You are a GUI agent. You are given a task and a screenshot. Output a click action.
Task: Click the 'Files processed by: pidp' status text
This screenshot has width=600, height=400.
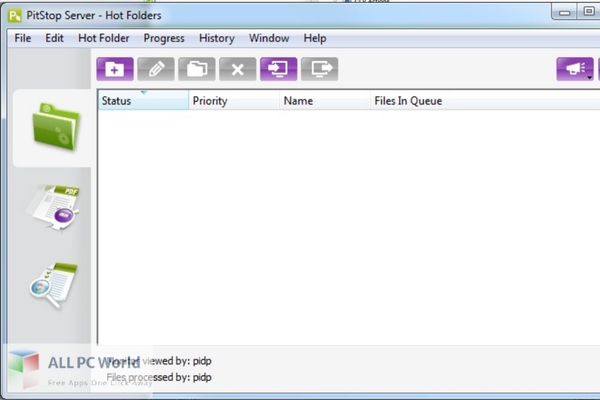159,377
